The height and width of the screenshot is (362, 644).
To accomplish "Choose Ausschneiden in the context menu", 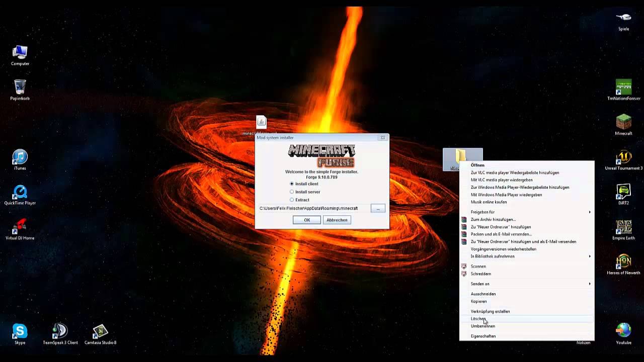I will pos(527,294).
